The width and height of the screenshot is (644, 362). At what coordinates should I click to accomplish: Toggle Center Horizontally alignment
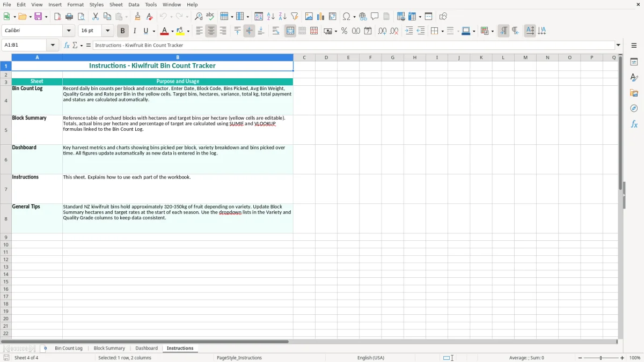(x=211, y=31)
